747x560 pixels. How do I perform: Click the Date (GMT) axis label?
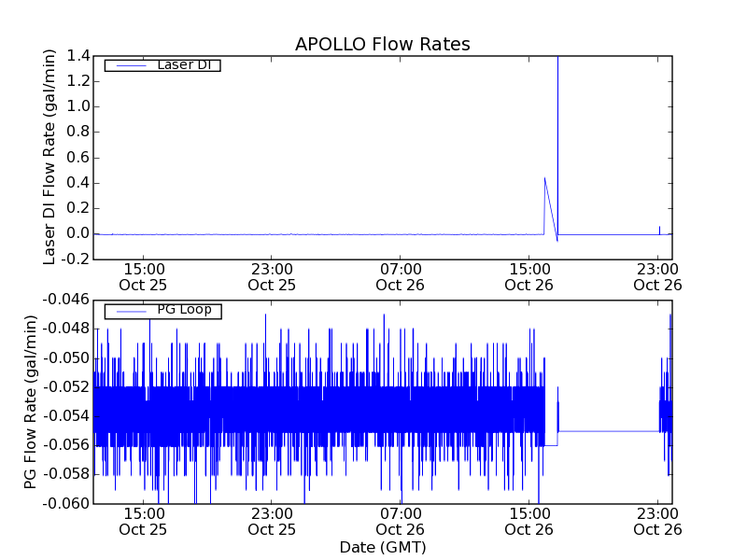(383, 547)
